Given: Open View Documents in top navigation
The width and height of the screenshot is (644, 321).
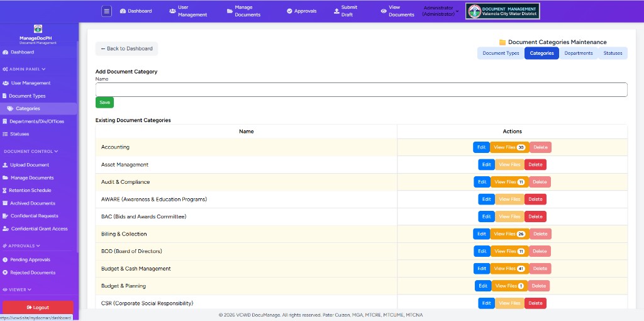Looking at the screenshot, I should coord(397,11).
